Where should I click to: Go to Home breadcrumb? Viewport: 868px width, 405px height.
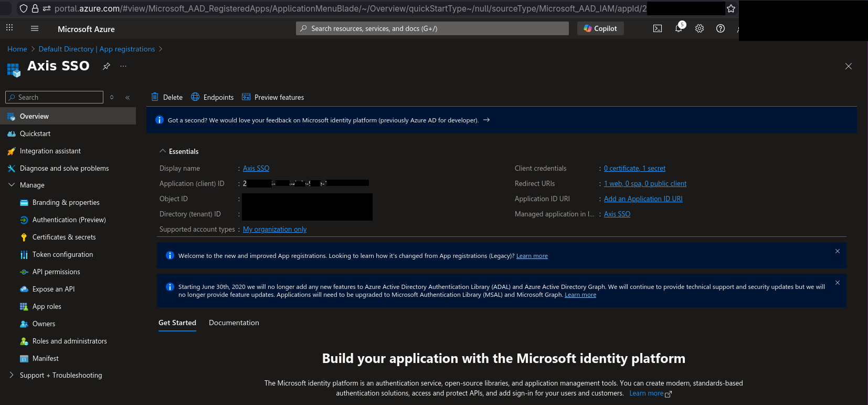pyautogui.click(x=17, y=49)
